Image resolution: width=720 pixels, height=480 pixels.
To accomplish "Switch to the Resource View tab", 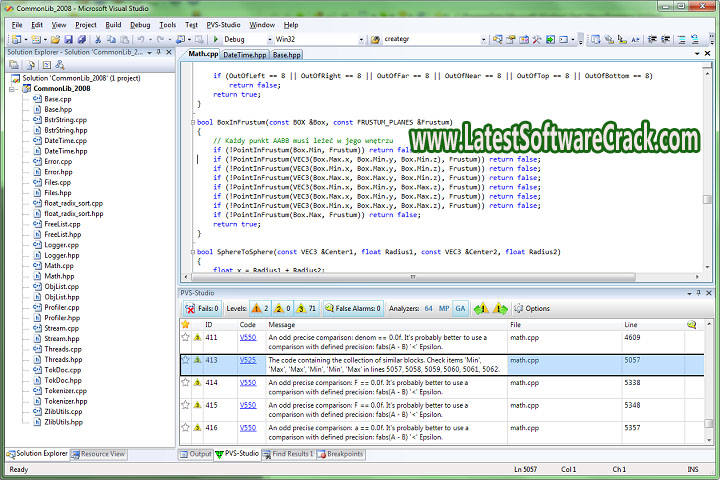I will tap(98, 454).
